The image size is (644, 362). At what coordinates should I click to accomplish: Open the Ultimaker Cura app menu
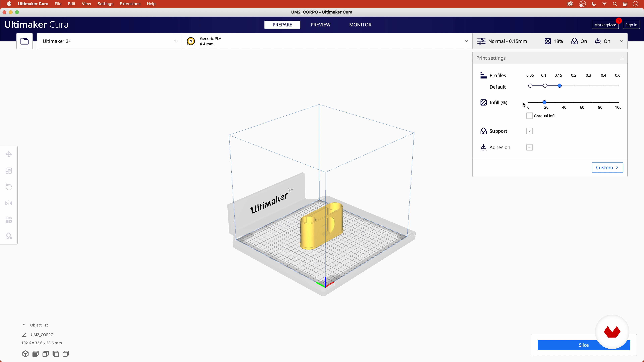(33, 4)
